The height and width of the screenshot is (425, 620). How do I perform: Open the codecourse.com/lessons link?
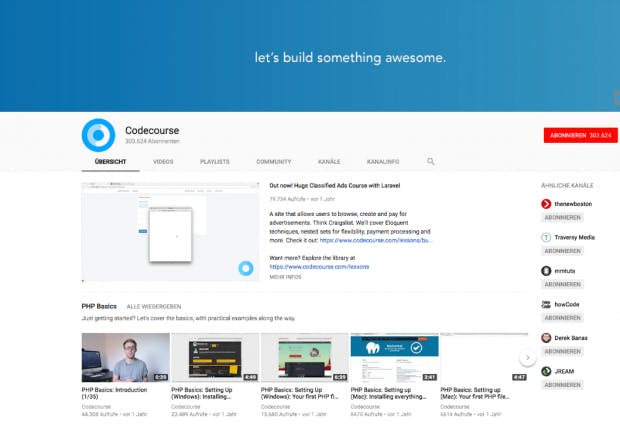tap(319, 267)
